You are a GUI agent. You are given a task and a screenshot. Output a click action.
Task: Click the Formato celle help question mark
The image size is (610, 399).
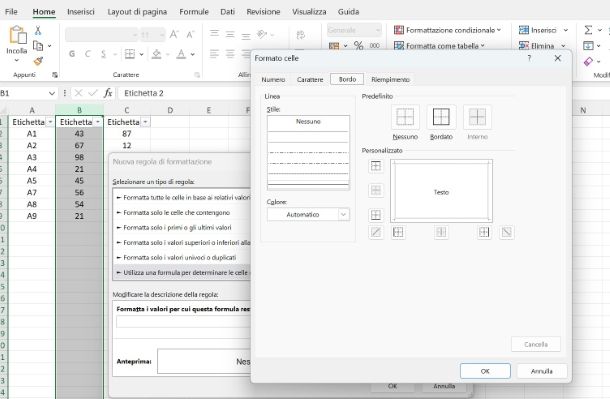tap(529, 58)
